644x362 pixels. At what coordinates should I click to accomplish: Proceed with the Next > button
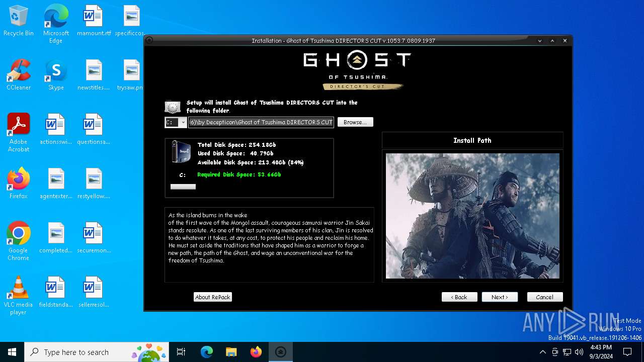click(x=500, y=297)
